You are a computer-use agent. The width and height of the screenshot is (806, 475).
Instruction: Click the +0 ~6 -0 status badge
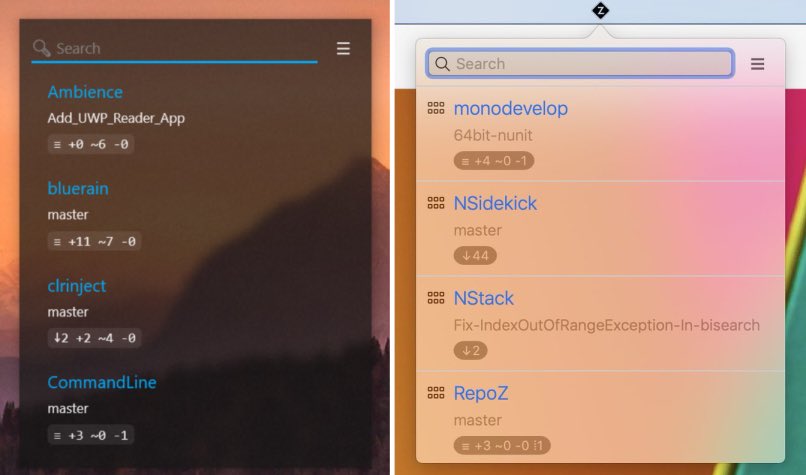click(91, 144)
